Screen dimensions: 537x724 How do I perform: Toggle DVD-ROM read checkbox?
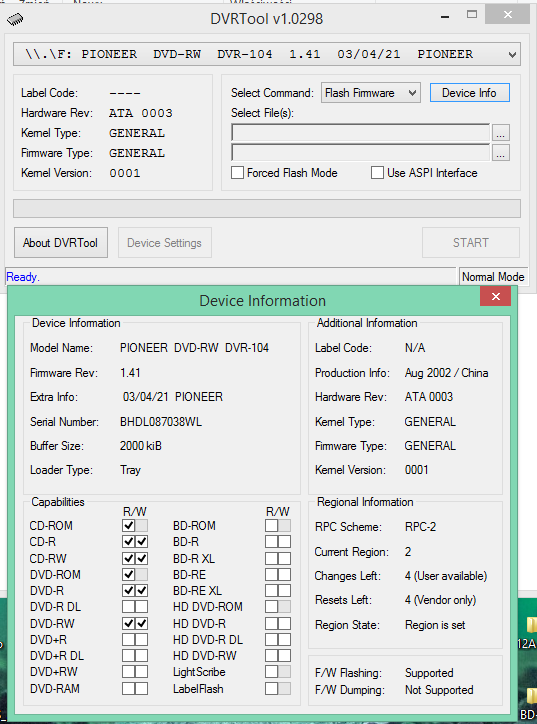pos(128,575)
